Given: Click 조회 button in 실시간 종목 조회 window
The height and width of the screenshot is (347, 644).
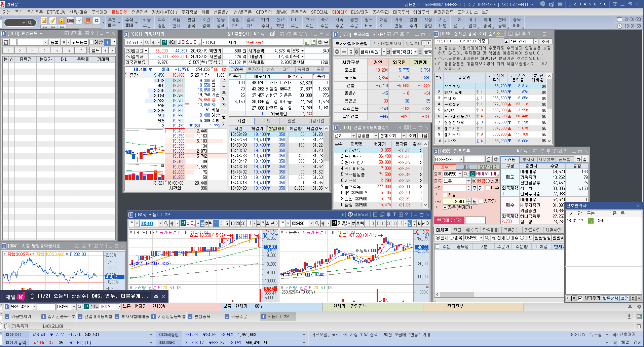Looking at the screenshot, I should point(545,41).
